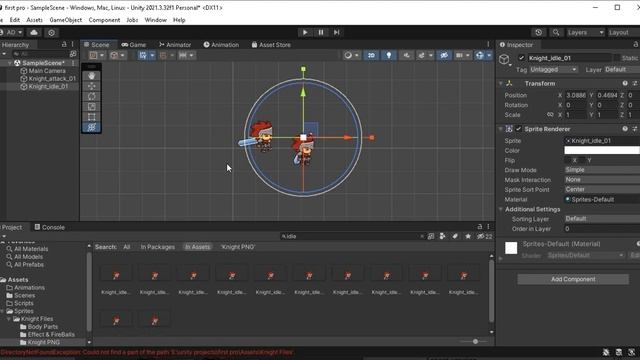Search by label icon in Project panel
The width and height of the screenshot is (640, 360).
tap(455, 236)
